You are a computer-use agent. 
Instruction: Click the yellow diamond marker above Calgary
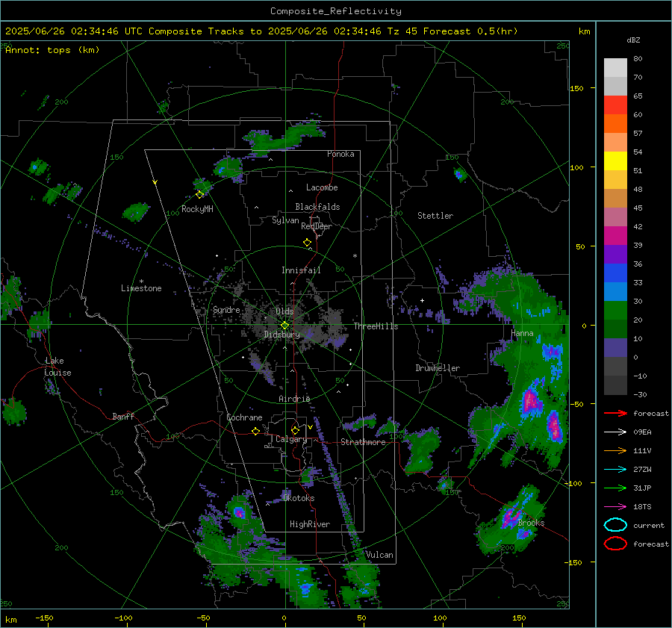(x=295, y=430)
